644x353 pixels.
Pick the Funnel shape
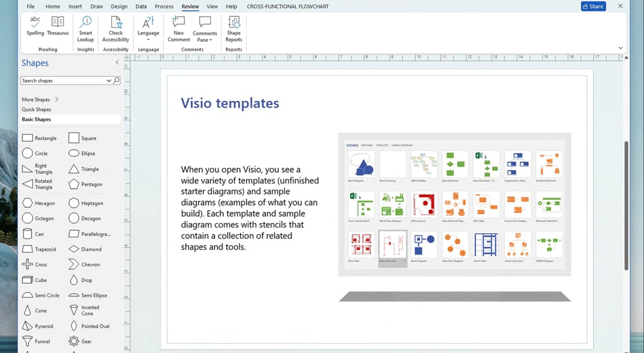click(x=36, y=341)
